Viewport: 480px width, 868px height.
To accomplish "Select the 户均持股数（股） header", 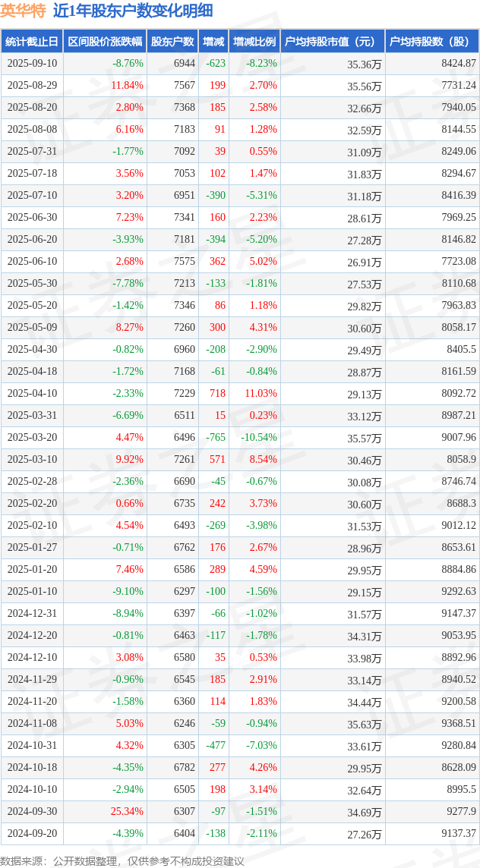I will click(x=432, y=42).
